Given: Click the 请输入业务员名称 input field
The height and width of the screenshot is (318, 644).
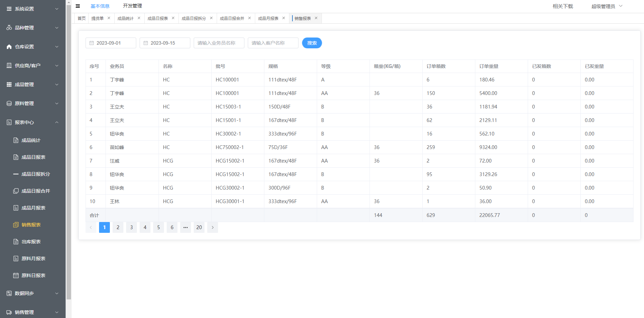Looking at the screenshot, I should point(219,43).
